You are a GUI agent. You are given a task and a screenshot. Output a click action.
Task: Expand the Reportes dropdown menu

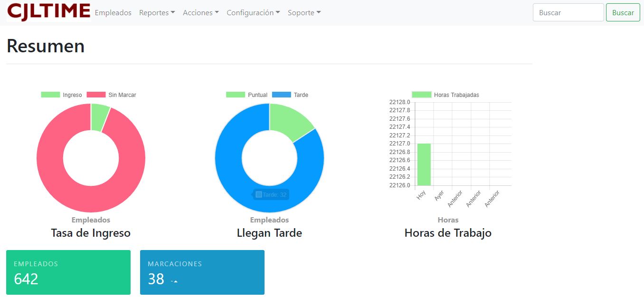157,13
